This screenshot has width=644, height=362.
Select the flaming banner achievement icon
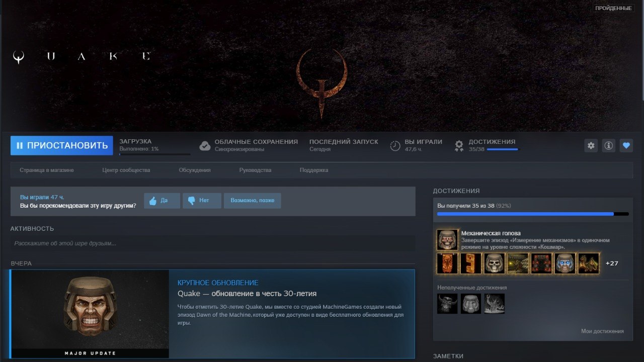(447, 263)
